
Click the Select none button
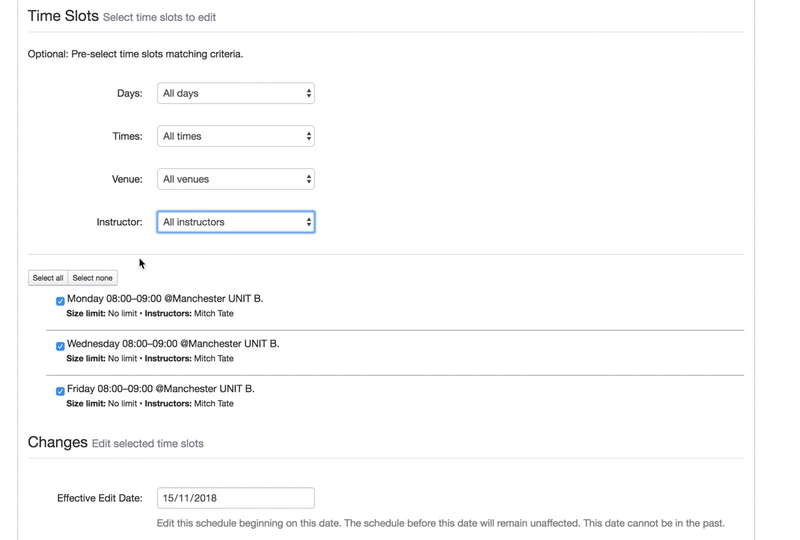click(x=92, y=278)
